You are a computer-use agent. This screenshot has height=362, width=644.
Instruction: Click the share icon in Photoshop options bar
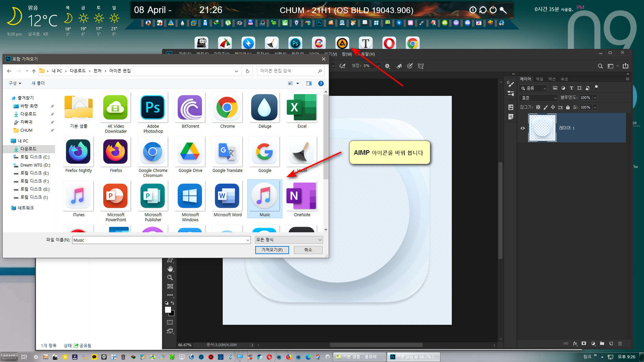pos(626,66)
